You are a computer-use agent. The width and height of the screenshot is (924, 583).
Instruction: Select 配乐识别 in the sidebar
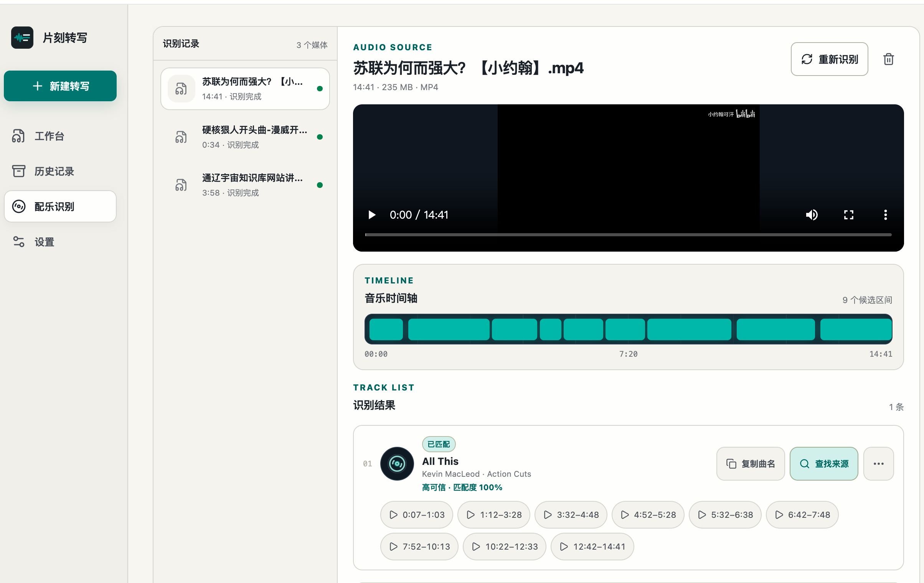pos(60,206)
